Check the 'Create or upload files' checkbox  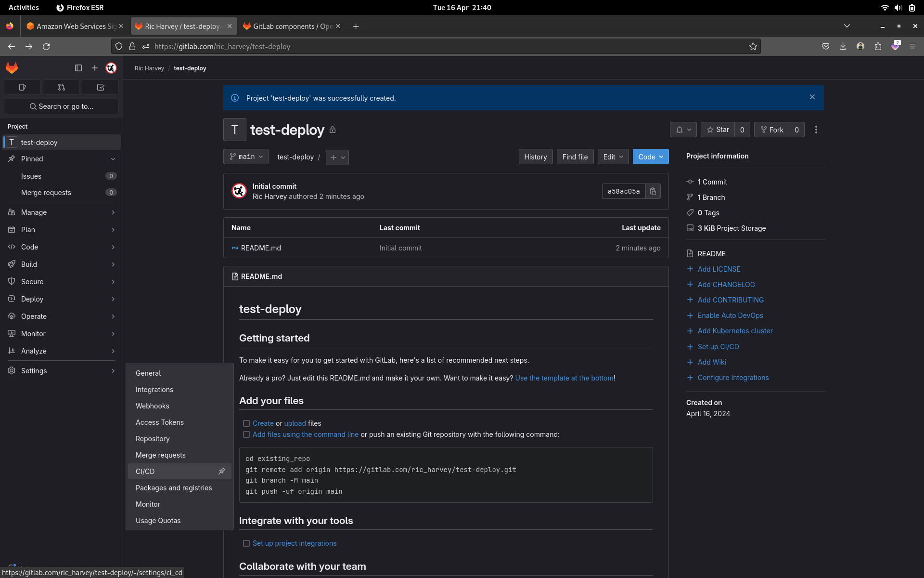point(246,423)
